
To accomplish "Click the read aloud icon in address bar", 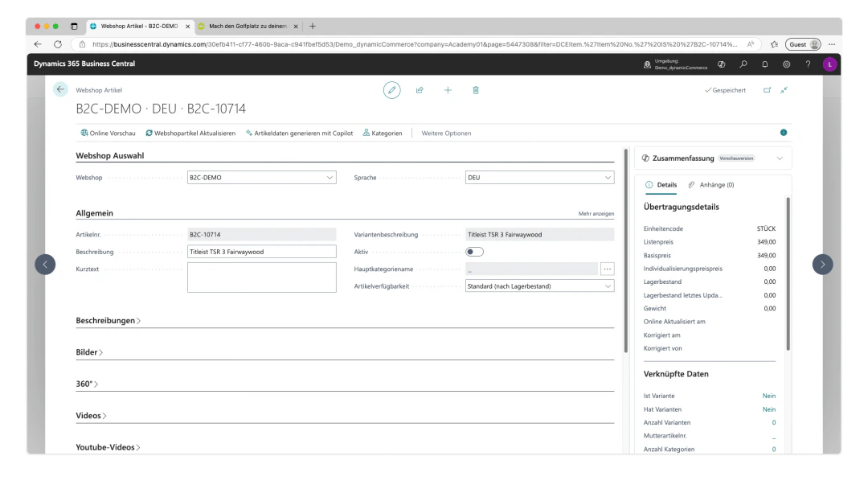I will point(751,44).
